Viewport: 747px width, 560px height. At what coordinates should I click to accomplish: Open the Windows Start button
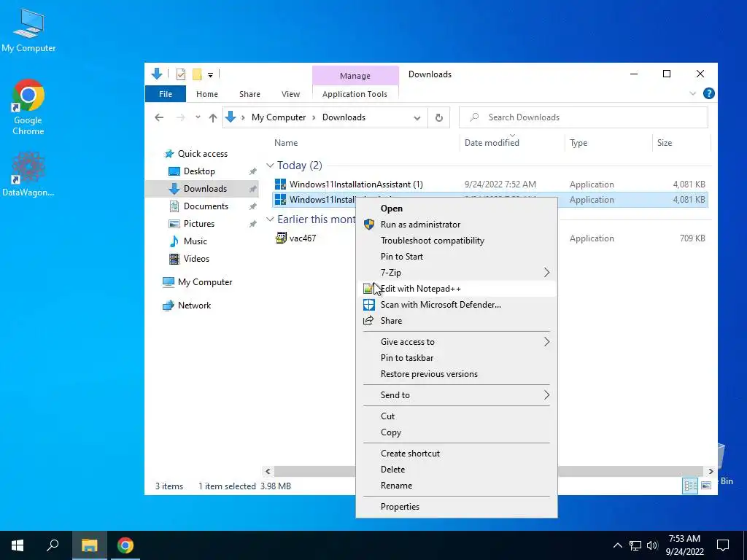[18, 545]
